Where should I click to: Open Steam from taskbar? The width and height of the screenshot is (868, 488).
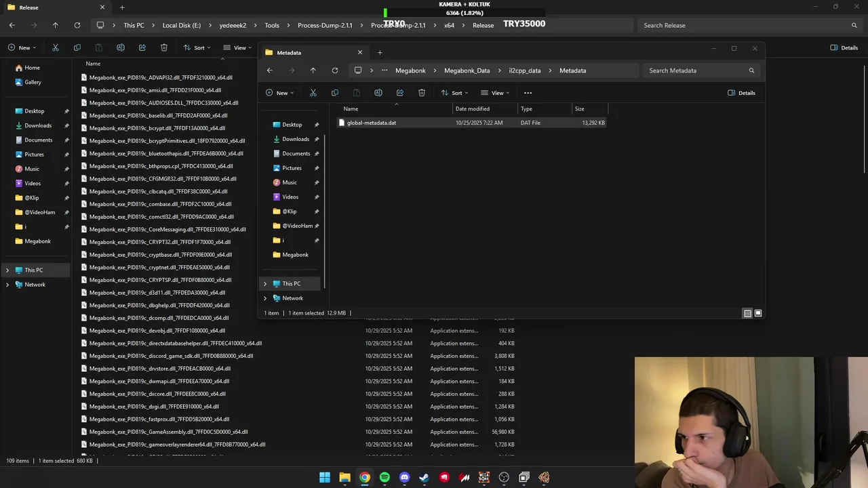click(424, 478)
